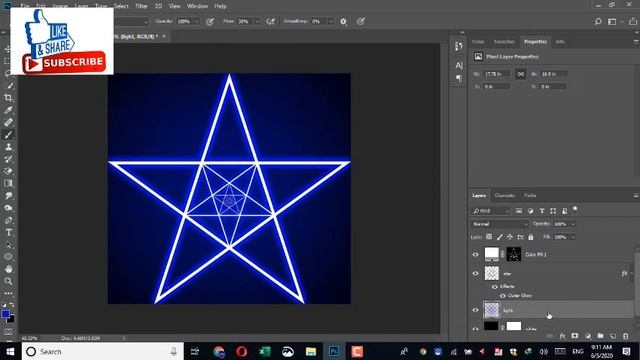Open the View menu

(174, 6)
